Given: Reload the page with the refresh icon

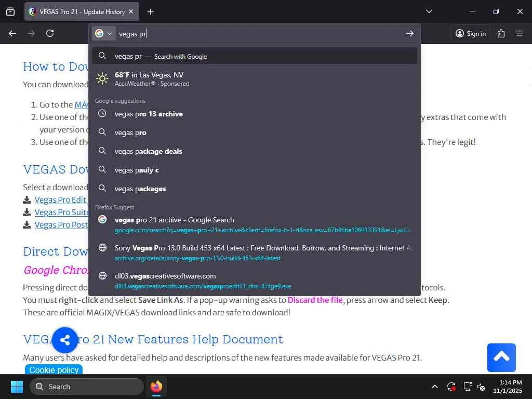Looking at the screenshot, I should tap(50, 33).
